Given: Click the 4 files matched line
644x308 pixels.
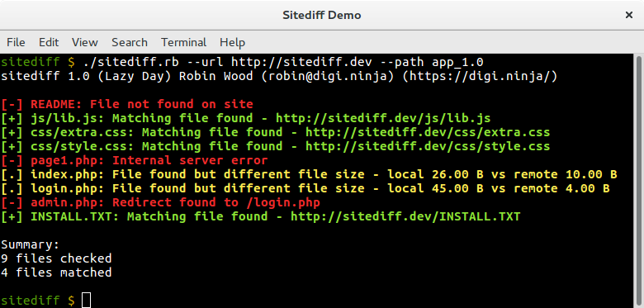Looking at the screenshot, I should (56, 272).
